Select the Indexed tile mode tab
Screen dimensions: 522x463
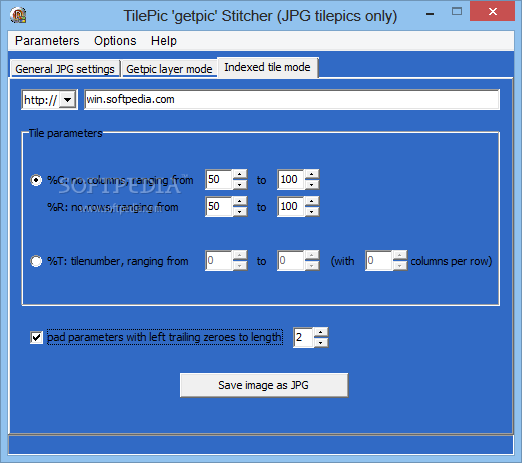point(267,67)
